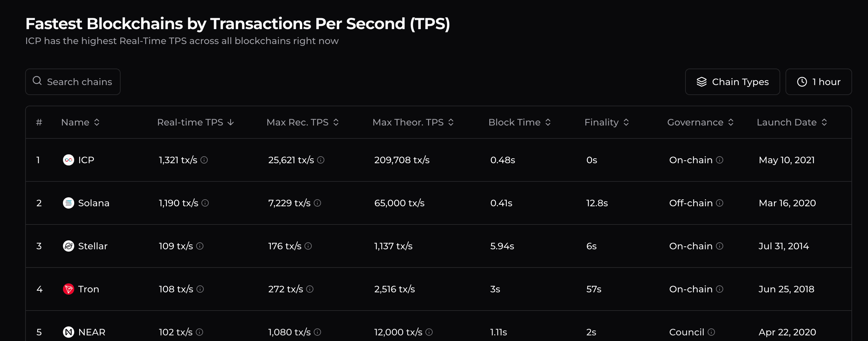Sort table by the Name column
868x341 pixels.
click(x=80, y=122)
